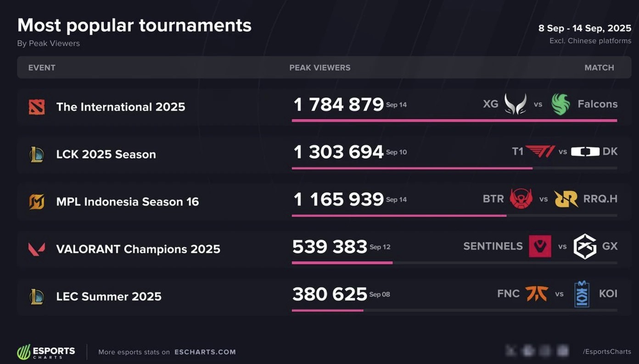639x364 pixels.
Task: Click the red T1 team logo
Action: click(540, 151)
